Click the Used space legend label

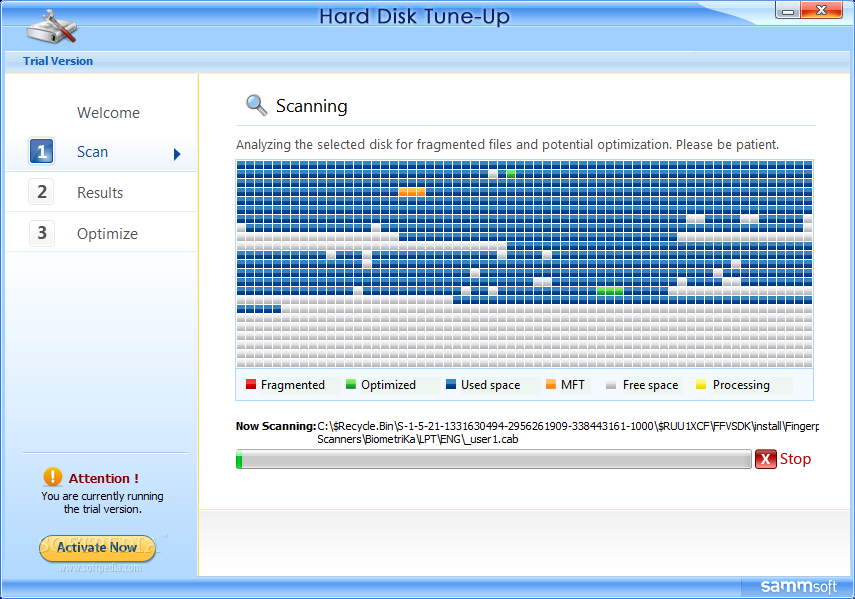coord(491,385)
